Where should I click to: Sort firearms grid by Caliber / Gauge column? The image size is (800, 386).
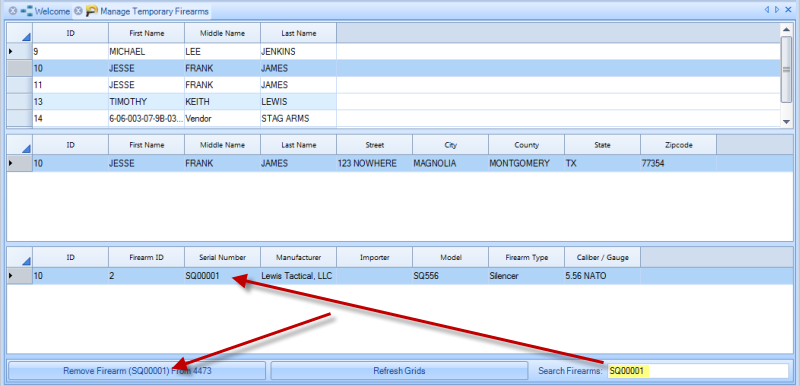(603, 258)
